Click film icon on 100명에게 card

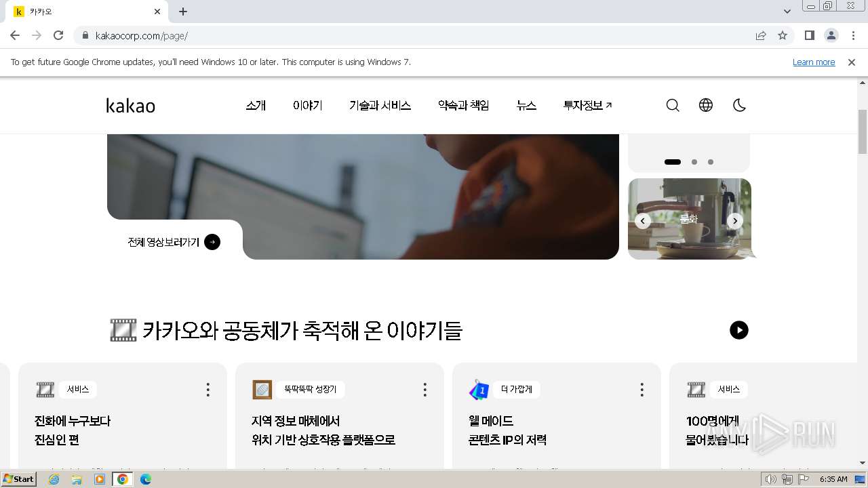point(696,390)
